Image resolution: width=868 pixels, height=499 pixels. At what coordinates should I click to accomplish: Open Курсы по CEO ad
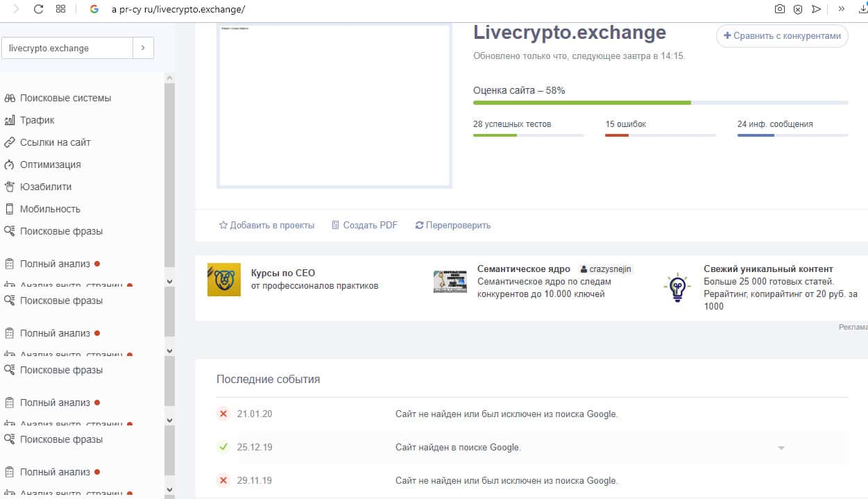[283, 273]
